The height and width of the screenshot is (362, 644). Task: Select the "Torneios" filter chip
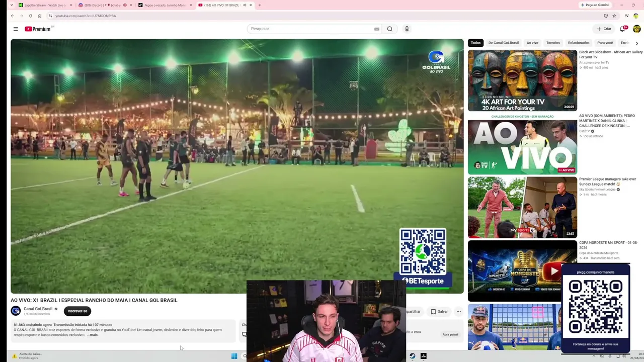click(x=553, y=43)
